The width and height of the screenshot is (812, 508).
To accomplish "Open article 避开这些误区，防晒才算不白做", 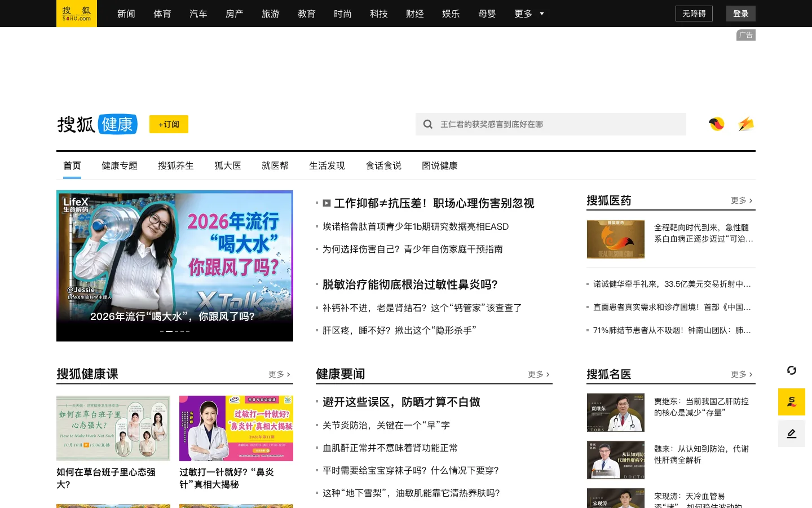I will [x=401, y=402].
